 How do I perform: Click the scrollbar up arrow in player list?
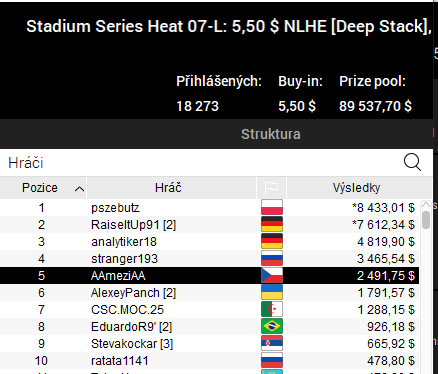[x=426, y=204]
